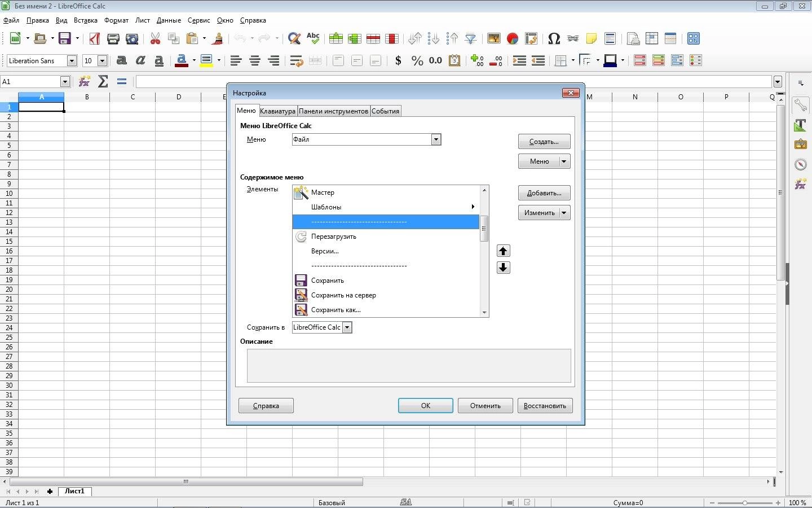Insert Comment yellow note icon
812x508 pixels.
(592, 38)
